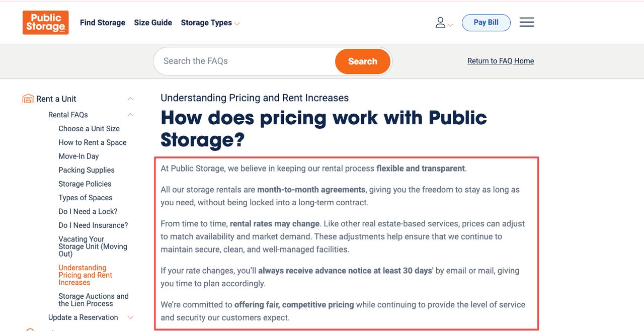View the Do I Need a Lock? FAQ

[x=88, y=211]
